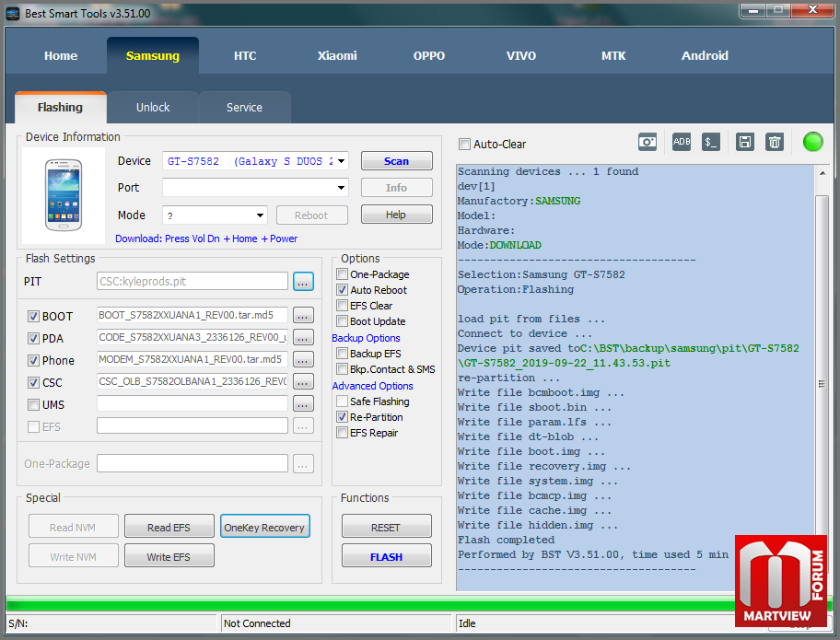The image size is (840, 640).
Task: Click the Write EFS button
Action: click(169, 556)
